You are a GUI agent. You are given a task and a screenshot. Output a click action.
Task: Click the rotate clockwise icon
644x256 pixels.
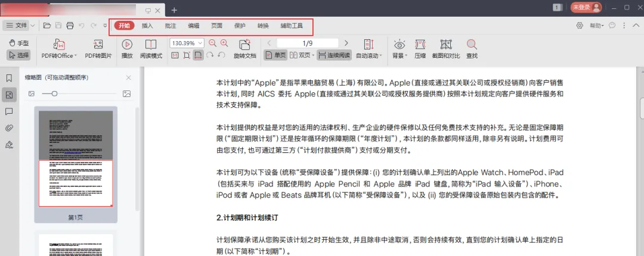coord(210,55)
